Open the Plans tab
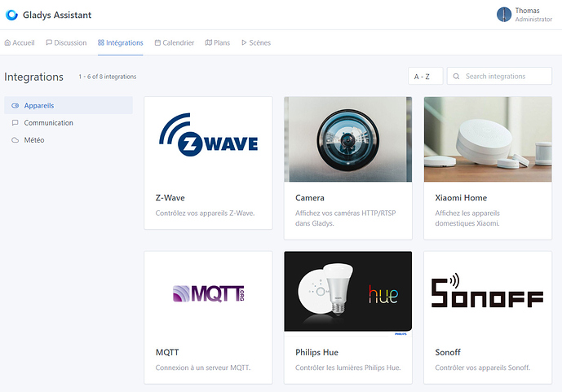Image resolution: width=562 pixels, height=392 pixels. click(218, 42)
